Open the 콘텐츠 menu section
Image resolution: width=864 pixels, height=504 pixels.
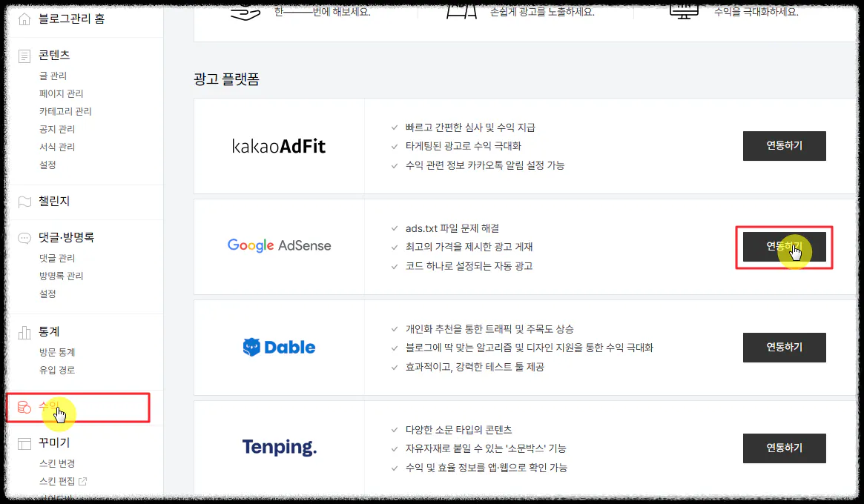click(54, 55)
